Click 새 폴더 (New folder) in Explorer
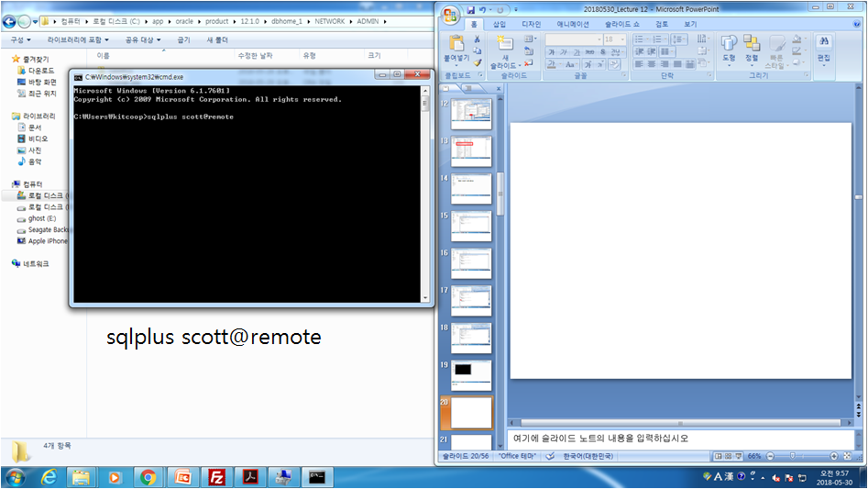This screenshot has width=868, height=489. point(217,39)
